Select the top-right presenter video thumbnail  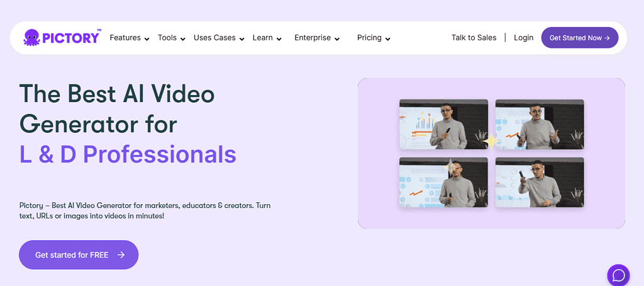[540, 124]
